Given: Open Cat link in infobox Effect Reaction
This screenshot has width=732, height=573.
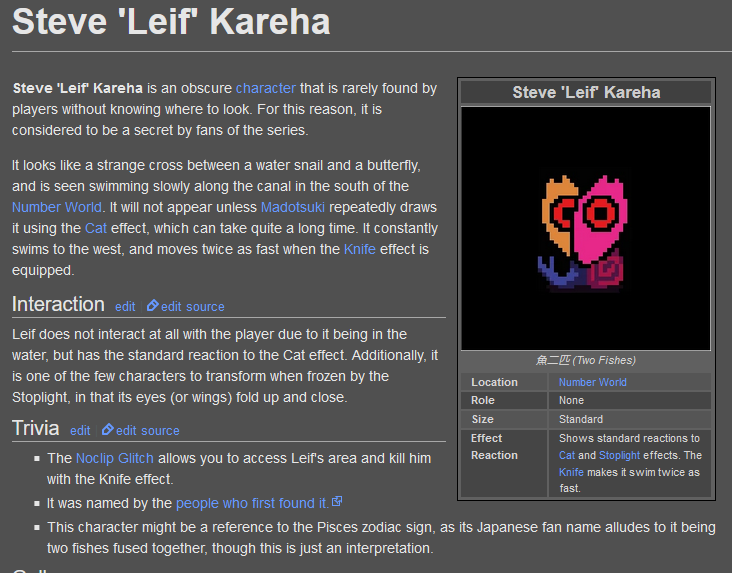Looking at the screenshot, I should [x=567, y=455].
